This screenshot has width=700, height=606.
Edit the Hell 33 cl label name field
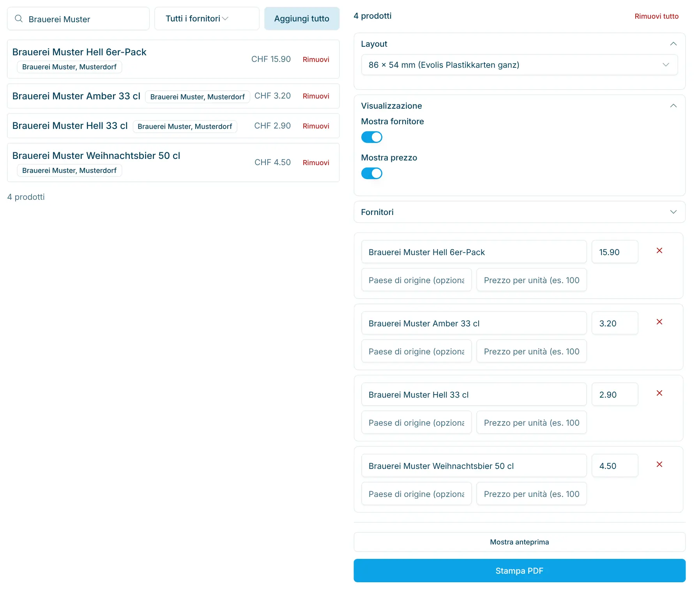click(474, 395)
